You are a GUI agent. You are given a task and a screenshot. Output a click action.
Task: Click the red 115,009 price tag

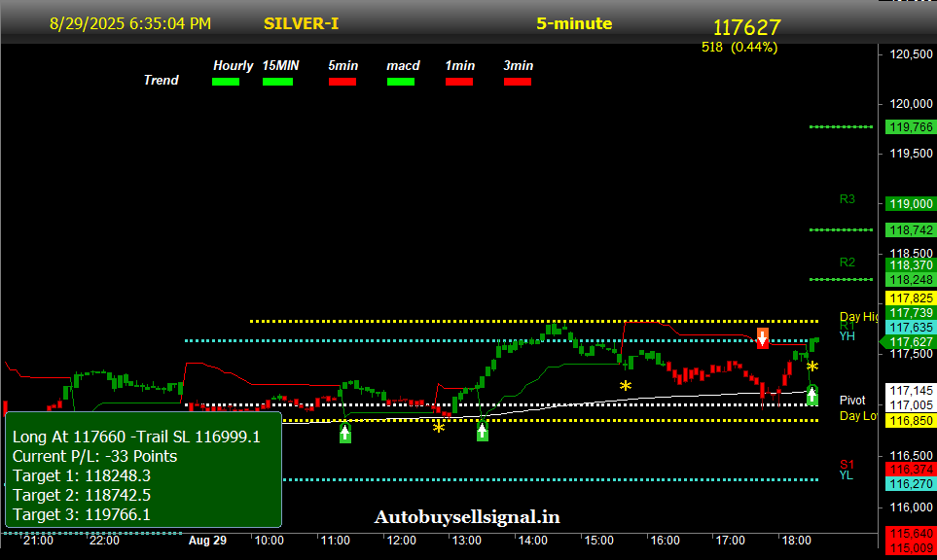pos(911,547)
